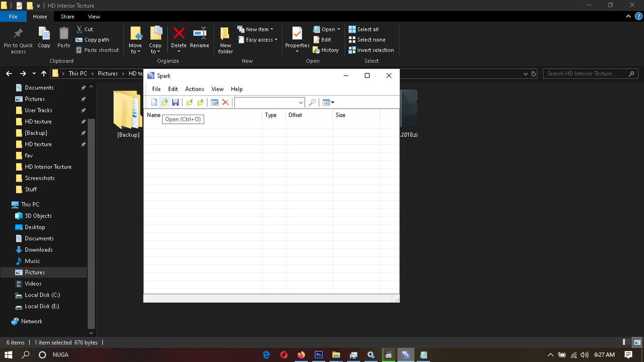Open Opera from the taskbar
Viewport: 644px width, 362px height.
(284, 354)
